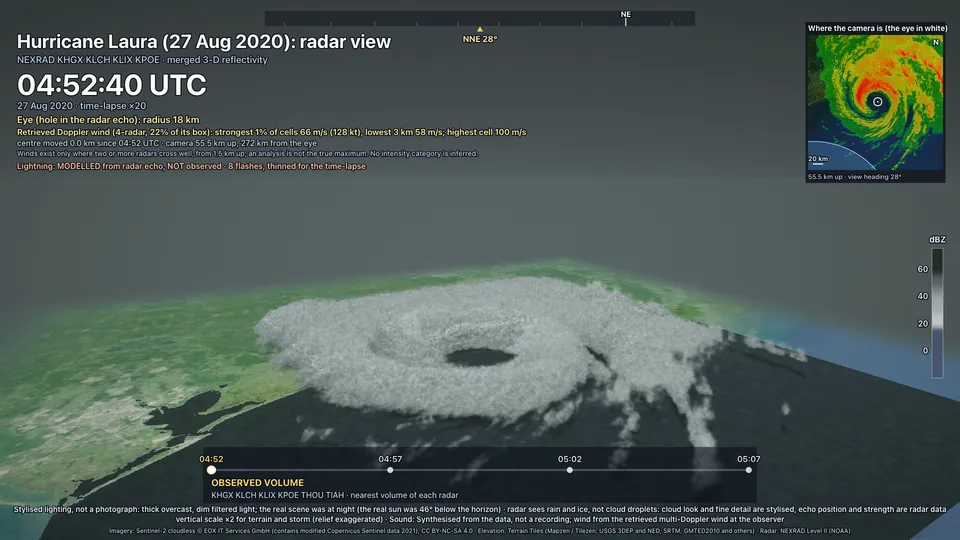The image size is (960, 540).
Task: Click the Hurricane Laura radar view title
Action: point(204,42)
